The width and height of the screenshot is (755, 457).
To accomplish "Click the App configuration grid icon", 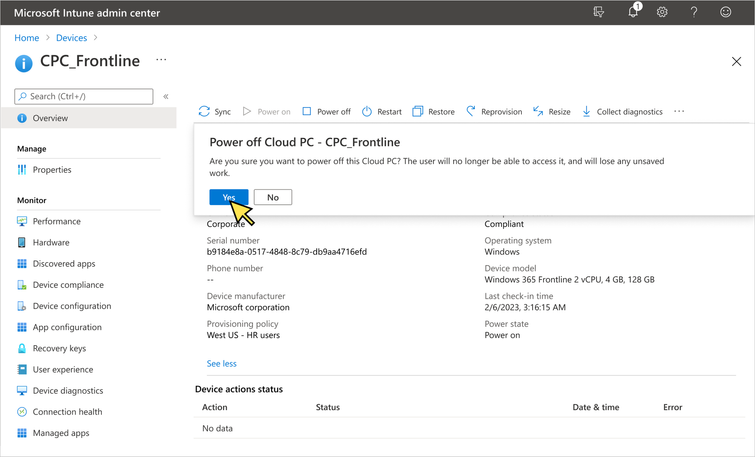I will point(22,327).
